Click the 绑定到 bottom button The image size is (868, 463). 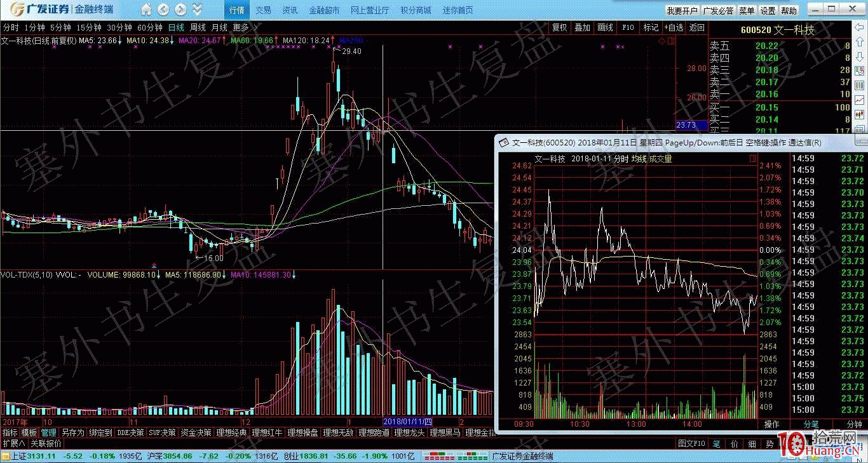(x=100, y=433)
